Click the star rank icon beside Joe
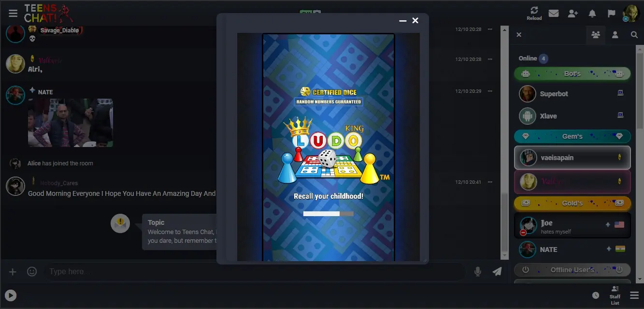 [608, 225]
